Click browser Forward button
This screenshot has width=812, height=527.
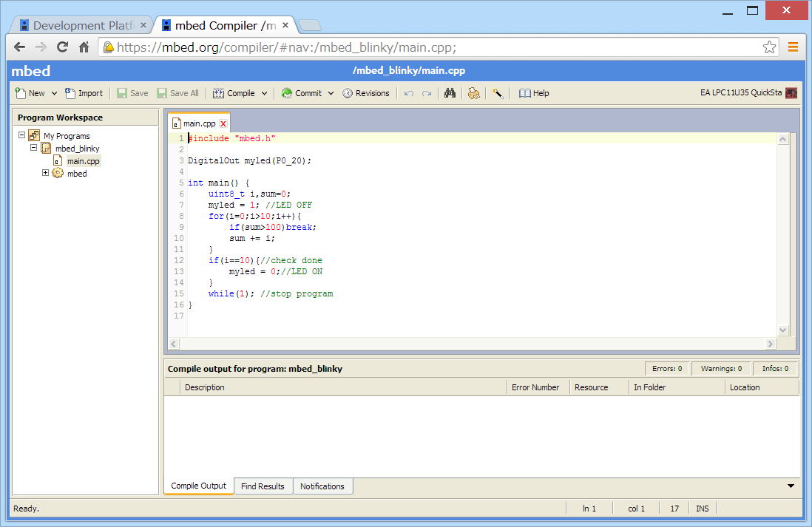(x=41, y=47)
